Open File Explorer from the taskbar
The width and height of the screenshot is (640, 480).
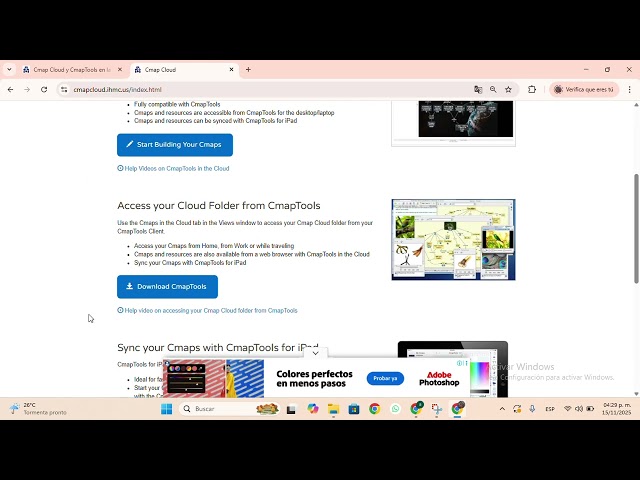[333, 409]
